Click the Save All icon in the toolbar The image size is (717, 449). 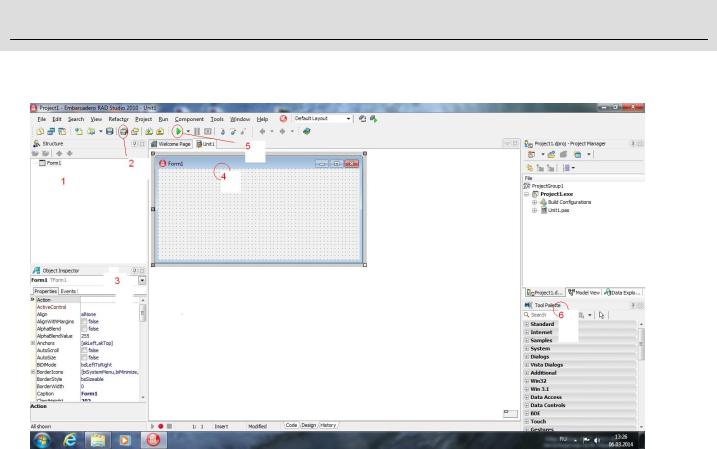pyautogui.click(x=123, y=132)
